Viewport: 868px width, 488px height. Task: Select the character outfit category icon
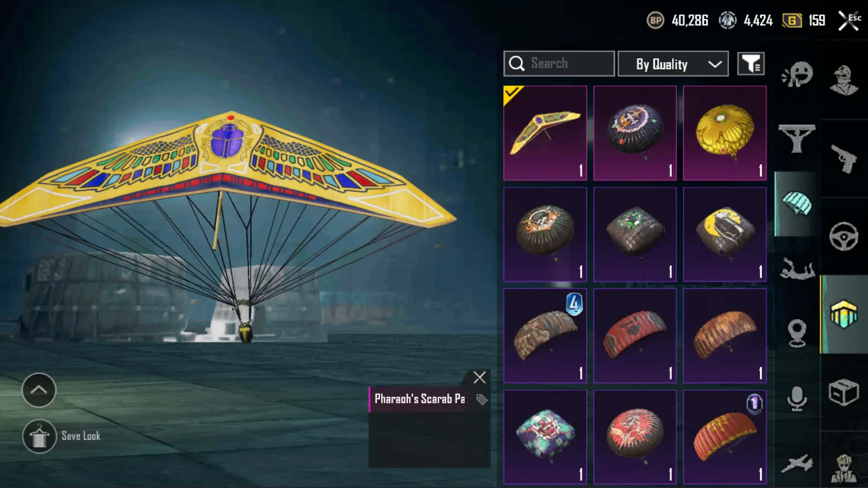pos(844,80)
